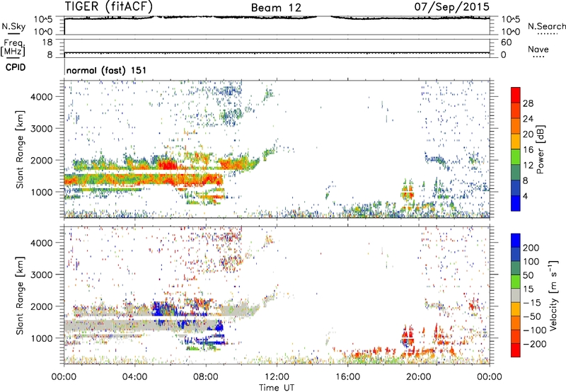This screenshot has width=566, height=392.
Task: Click the 'Slant Range [km]' label of velocity panel
Action: 20,296
